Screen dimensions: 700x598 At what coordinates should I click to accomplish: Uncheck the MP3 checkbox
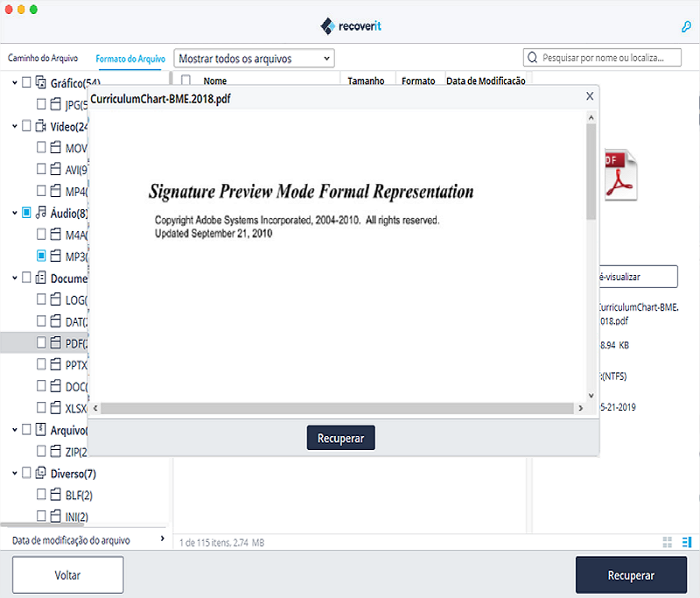tap(41, 256)
